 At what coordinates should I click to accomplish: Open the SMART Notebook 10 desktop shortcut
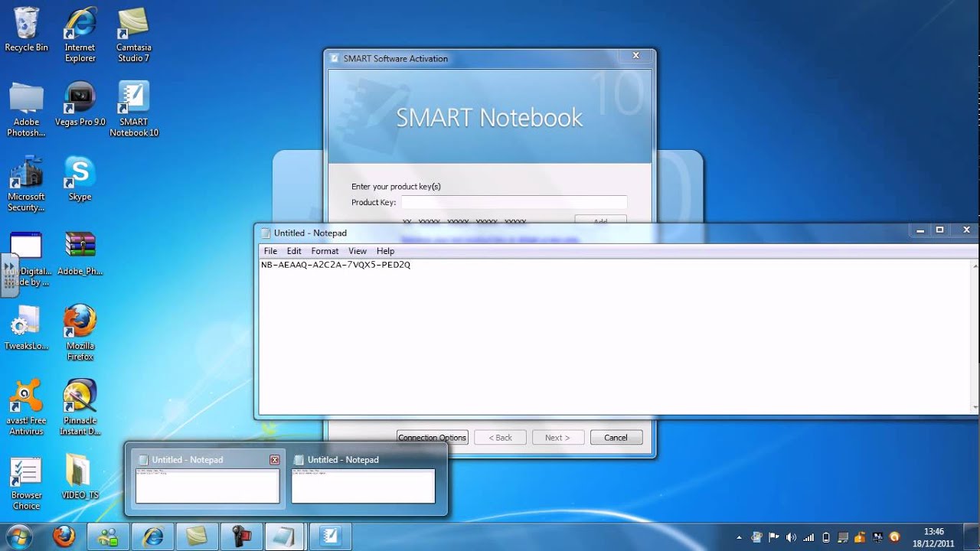click(x=134, y=99)
